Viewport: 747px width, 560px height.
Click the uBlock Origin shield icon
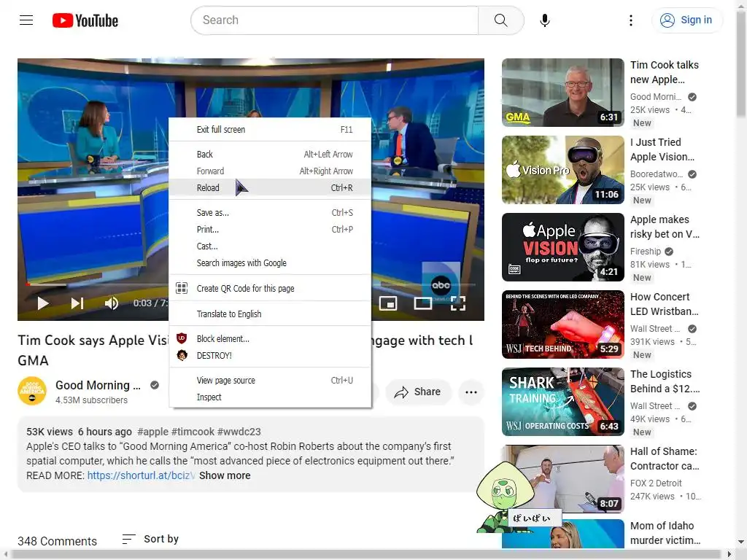pyautogui.click(x=182, y=338)
